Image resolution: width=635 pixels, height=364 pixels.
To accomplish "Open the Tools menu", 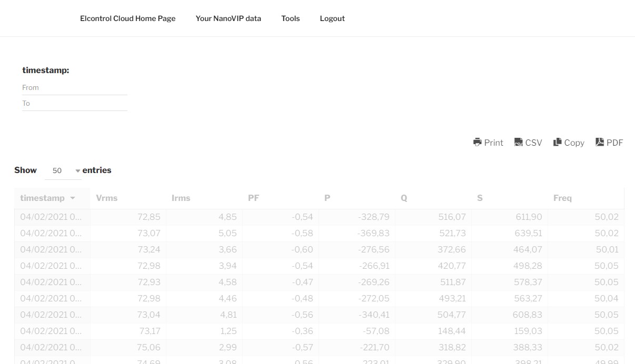I will coord(290,18).
